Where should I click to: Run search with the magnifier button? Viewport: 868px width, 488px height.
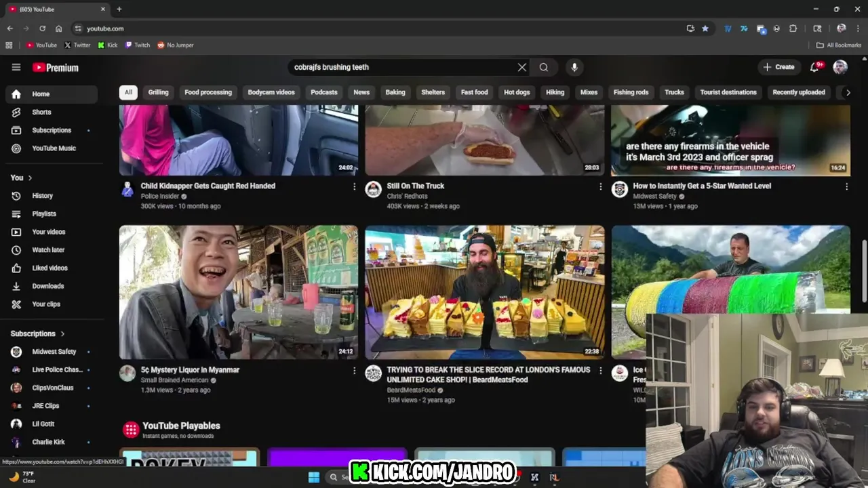coord(544,67)
